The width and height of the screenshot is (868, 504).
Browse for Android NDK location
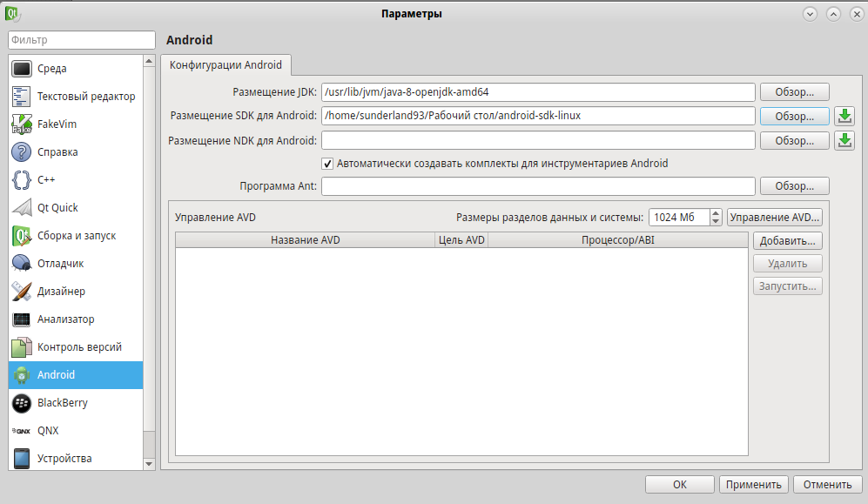click(x=794, y=141)
